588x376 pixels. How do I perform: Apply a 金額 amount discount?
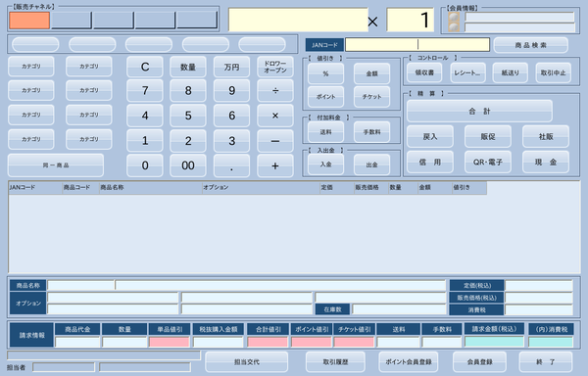click(x=371, y=73)
